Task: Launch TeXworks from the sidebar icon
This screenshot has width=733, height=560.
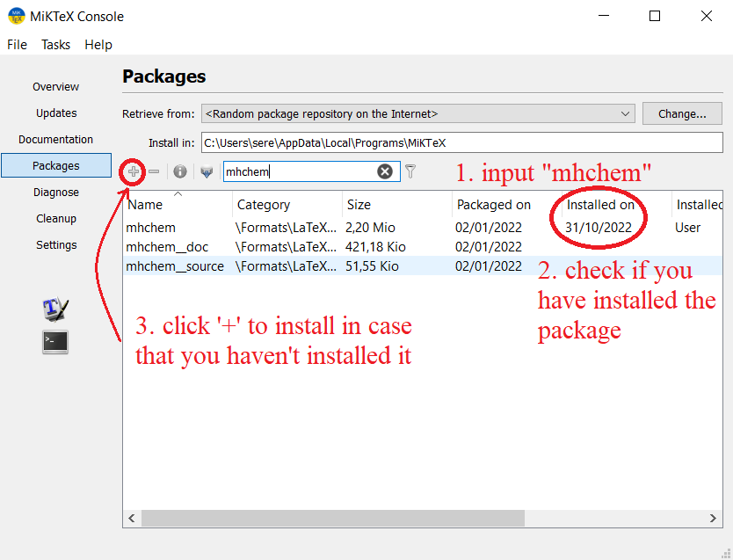Action: coord(54,309)
